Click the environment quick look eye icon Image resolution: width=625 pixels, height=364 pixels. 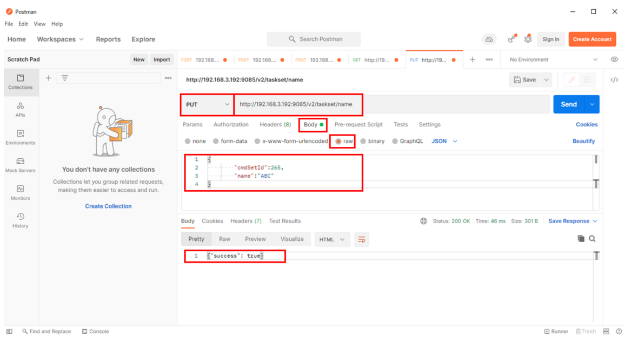pos(614,59)
